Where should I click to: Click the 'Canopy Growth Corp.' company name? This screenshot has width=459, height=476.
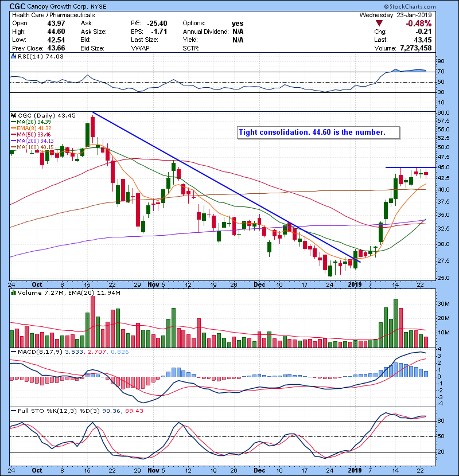58,6
